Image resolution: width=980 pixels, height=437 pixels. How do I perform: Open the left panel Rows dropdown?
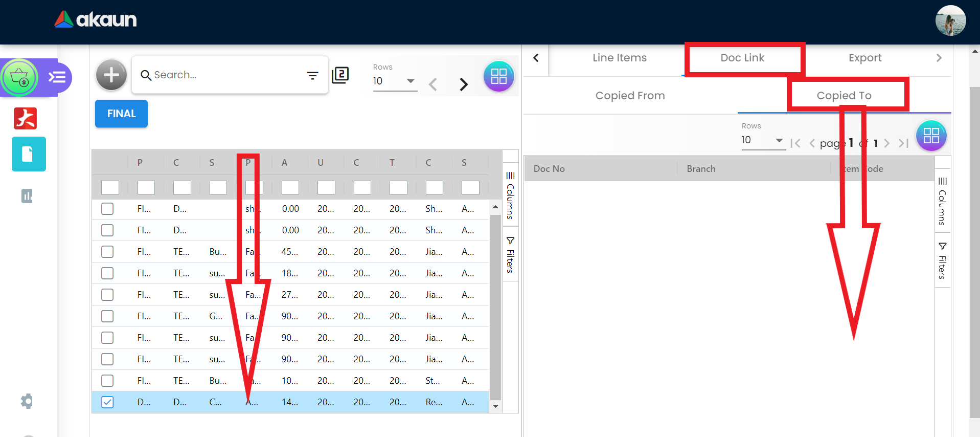[394, 81]
